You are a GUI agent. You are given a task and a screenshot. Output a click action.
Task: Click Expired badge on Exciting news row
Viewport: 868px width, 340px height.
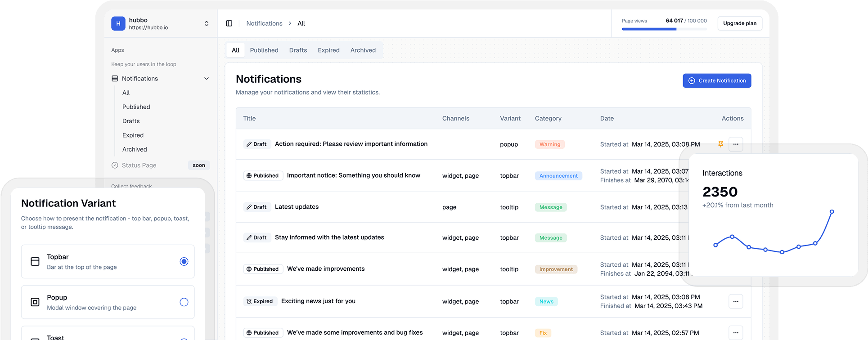[x=260, y=302]
